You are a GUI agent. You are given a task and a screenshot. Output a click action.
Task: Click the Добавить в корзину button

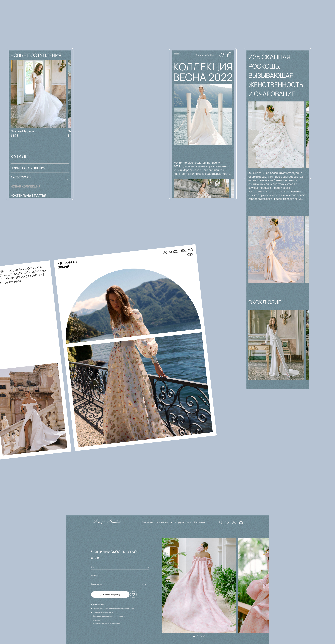110,594
